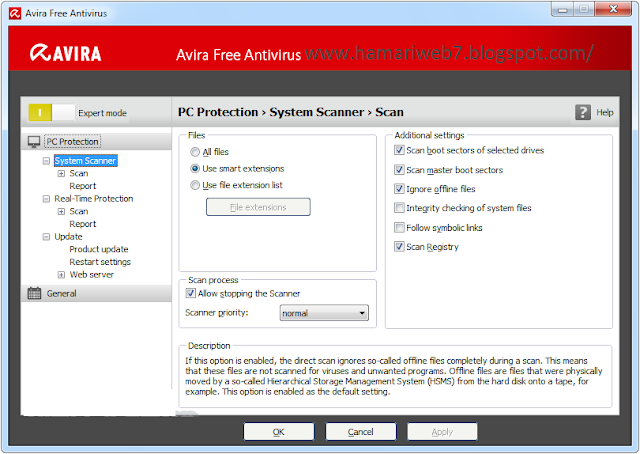Uncheck Scan boot sectors of selected drives
The height and width of the screenshot is (454, 640).
[399, 150]
